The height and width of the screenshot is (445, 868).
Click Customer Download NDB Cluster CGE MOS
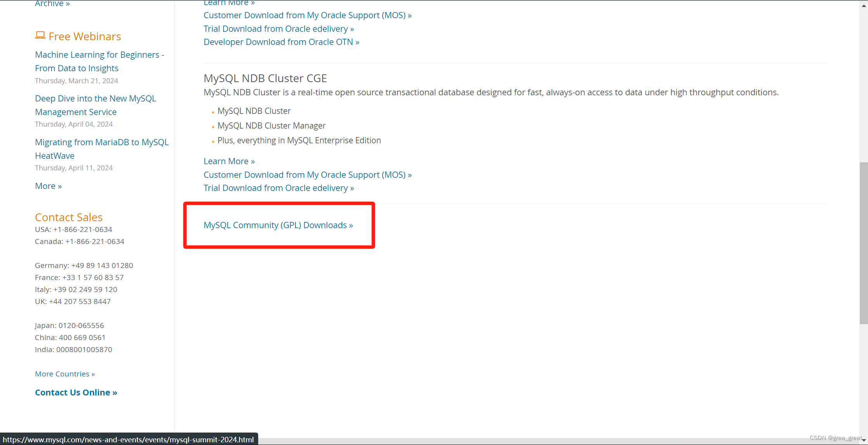307,174
